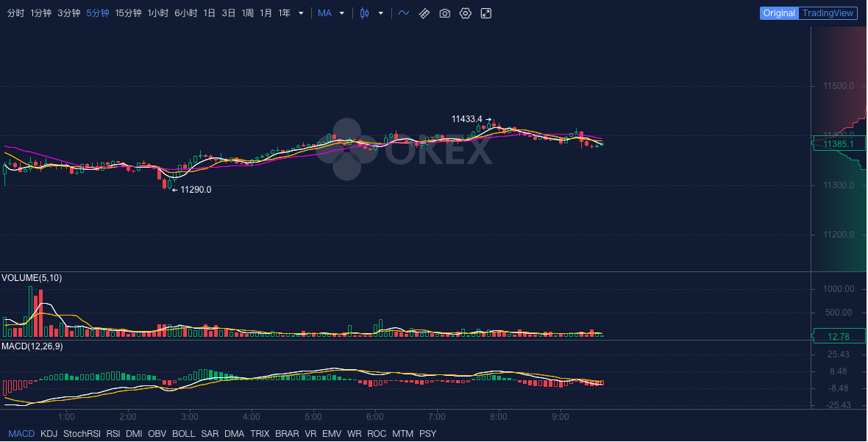
Task: Click the 11300.0 price axis label
Action: point(838,185)
